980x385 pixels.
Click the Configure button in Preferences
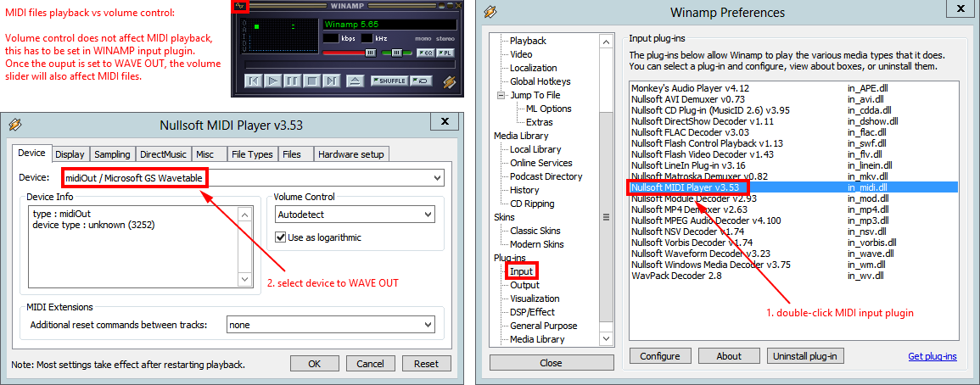coord(659,356)
